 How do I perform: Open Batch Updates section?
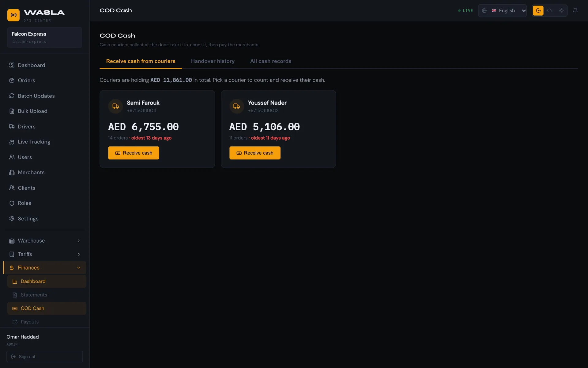(45, 96)
